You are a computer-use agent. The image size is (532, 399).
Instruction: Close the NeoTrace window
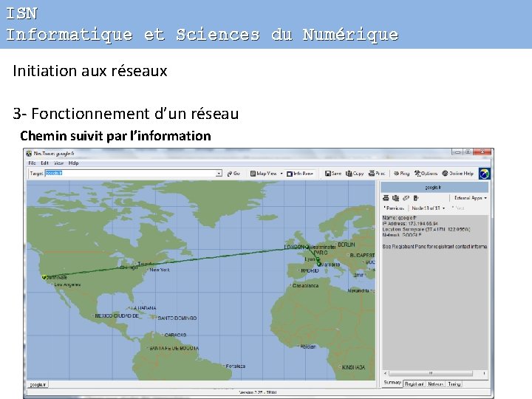pyautogui.click(x=482, y=152)
